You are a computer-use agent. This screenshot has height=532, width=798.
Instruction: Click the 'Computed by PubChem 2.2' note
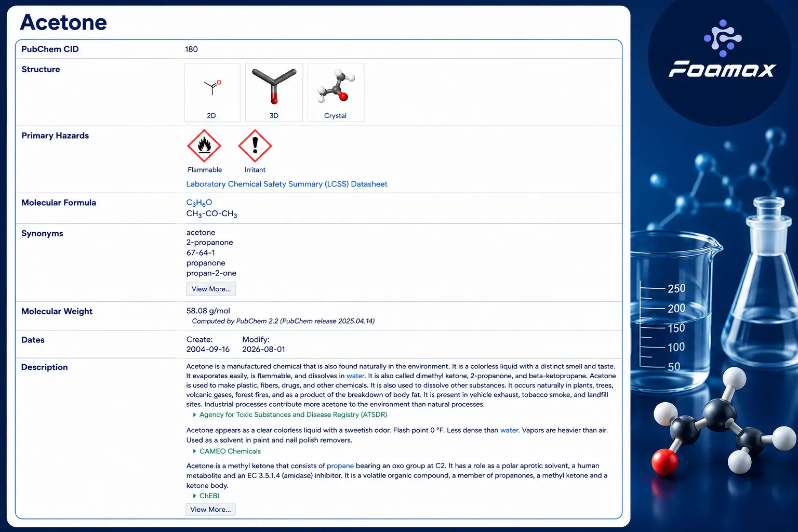coord(283,321)
